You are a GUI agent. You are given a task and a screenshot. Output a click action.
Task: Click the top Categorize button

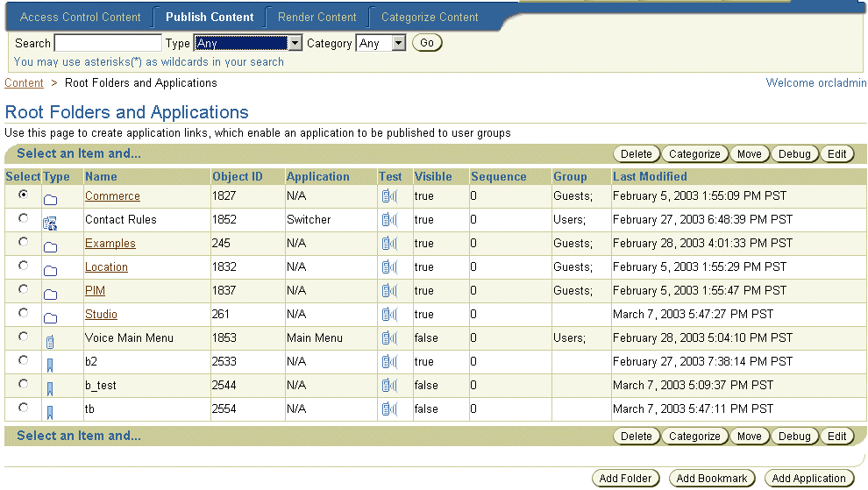[694, 154]
